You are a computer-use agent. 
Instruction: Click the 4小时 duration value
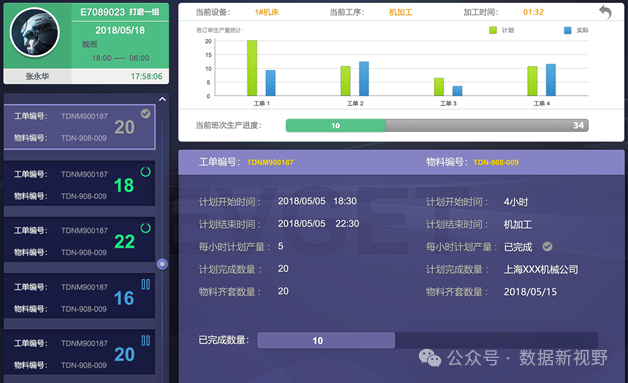516,202
